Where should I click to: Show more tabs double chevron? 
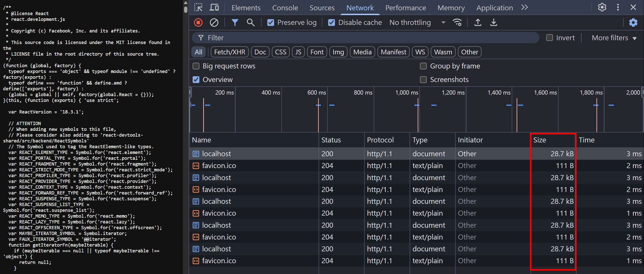525,7
